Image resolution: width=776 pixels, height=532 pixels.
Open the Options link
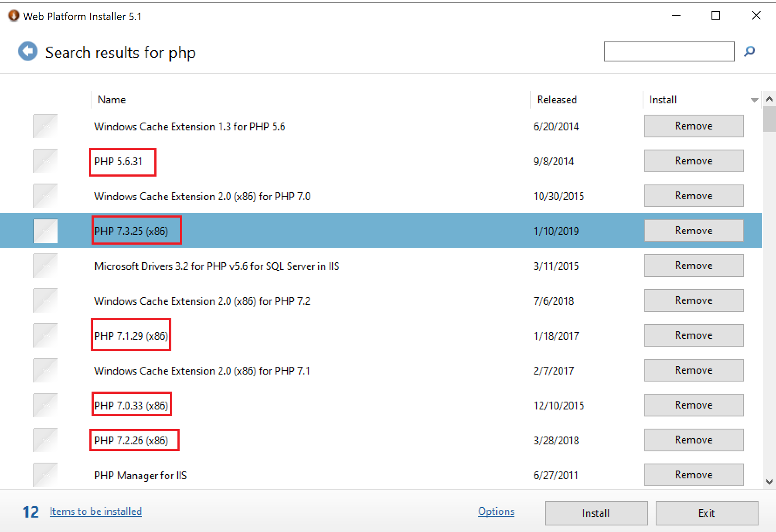(x=496, y=512)
